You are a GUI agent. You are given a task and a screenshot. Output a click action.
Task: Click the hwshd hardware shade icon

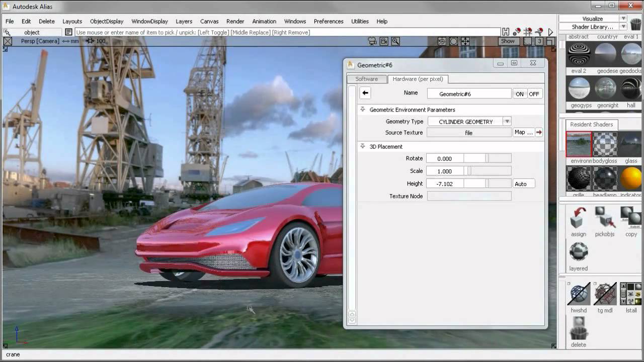(579, 295)
